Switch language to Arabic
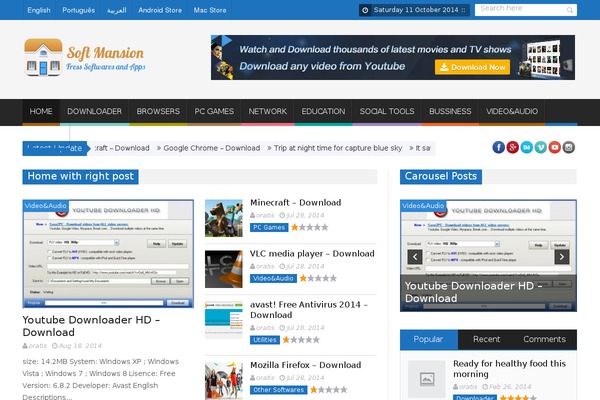This screenshot has width=600, height=400. 116,10
